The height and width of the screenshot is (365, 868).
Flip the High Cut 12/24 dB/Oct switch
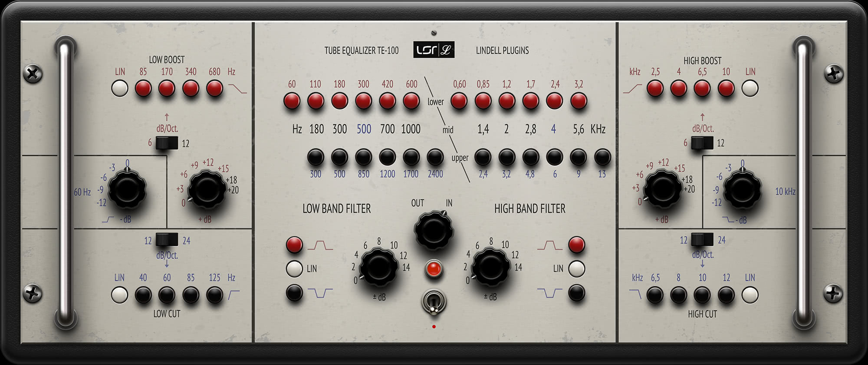702,239
